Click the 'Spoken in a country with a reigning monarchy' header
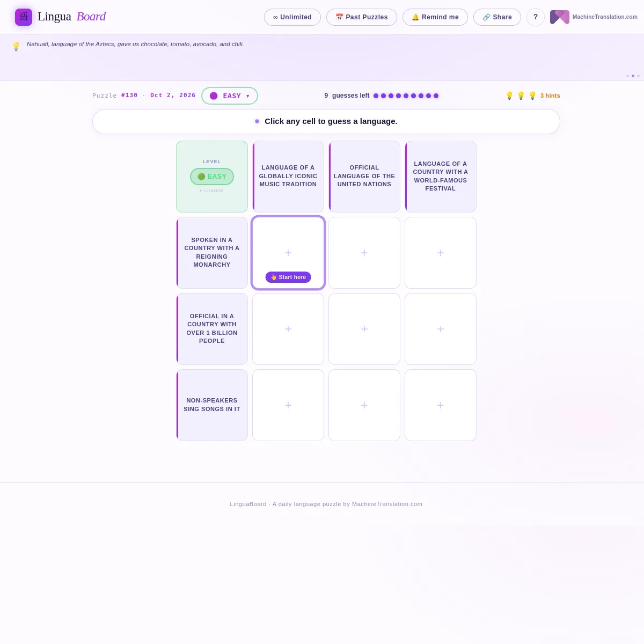Viewport: 644px width, 644px height. pos(212,253)
